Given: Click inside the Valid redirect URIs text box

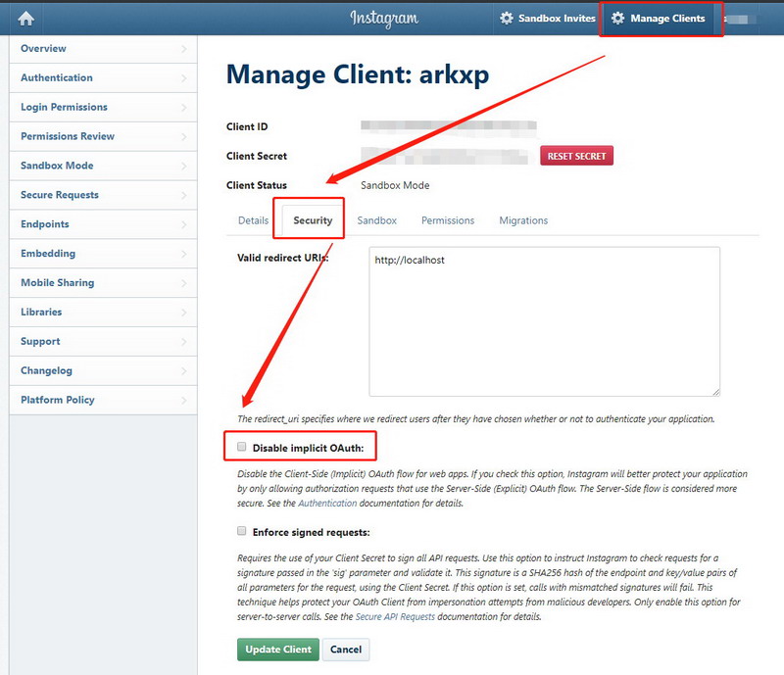Looking at the screenshot, I should pyautogui.click(x=545, y=321).
